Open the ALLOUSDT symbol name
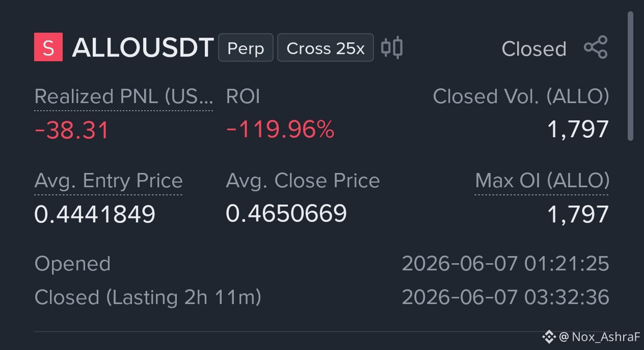Screen dimensions: 644x350 (x=143, y=48)
